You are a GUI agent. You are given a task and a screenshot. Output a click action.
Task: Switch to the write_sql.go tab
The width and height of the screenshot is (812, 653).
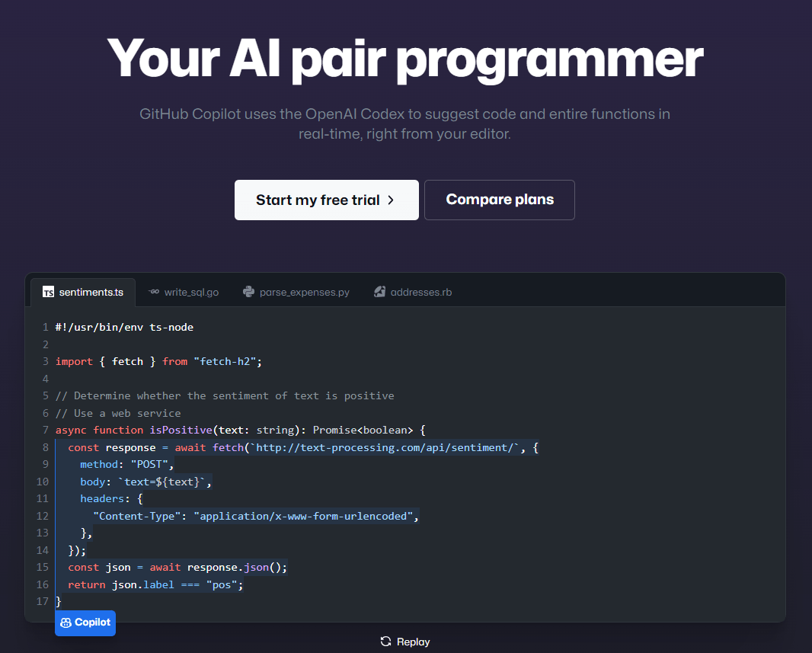[184, 292]
